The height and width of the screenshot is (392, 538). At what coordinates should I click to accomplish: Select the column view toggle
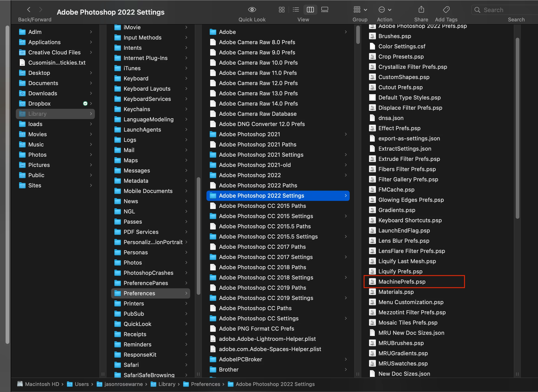tap(310, 10)
